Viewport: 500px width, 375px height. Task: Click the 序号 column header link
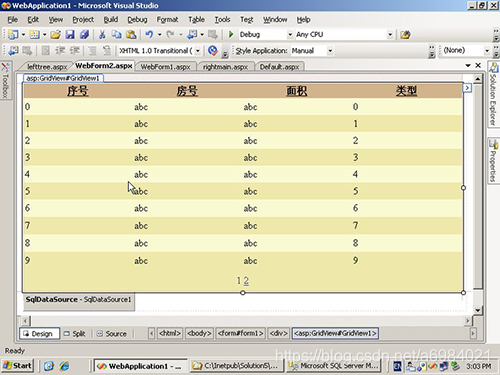tap(77, 91)
